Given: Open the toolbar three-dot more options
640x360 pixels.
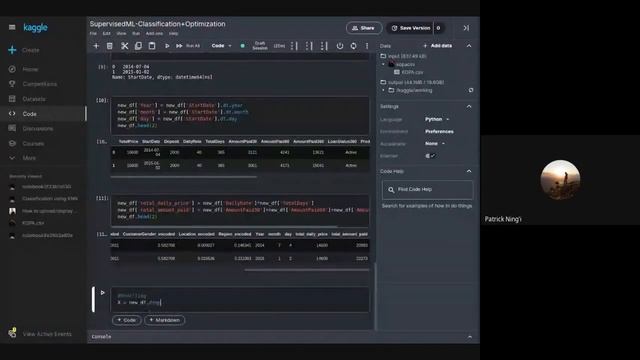Looking at the screenshot, I should (367, 46).
